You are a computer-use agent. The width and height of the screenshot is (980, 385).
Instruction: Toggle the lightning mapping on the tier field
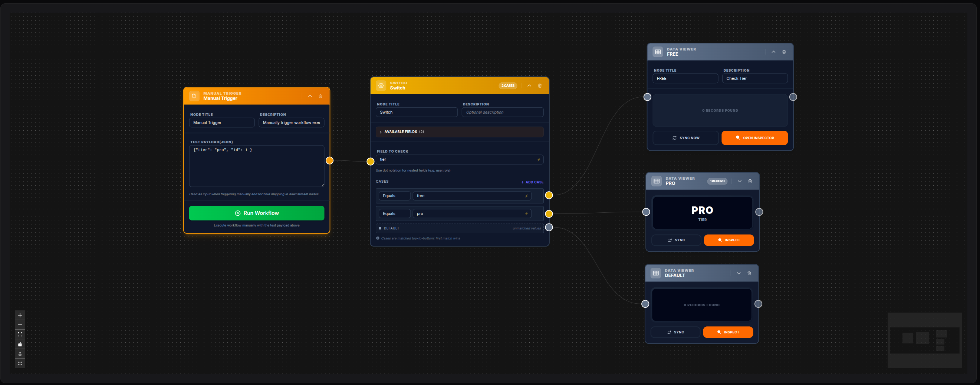(x=538, y=160)
